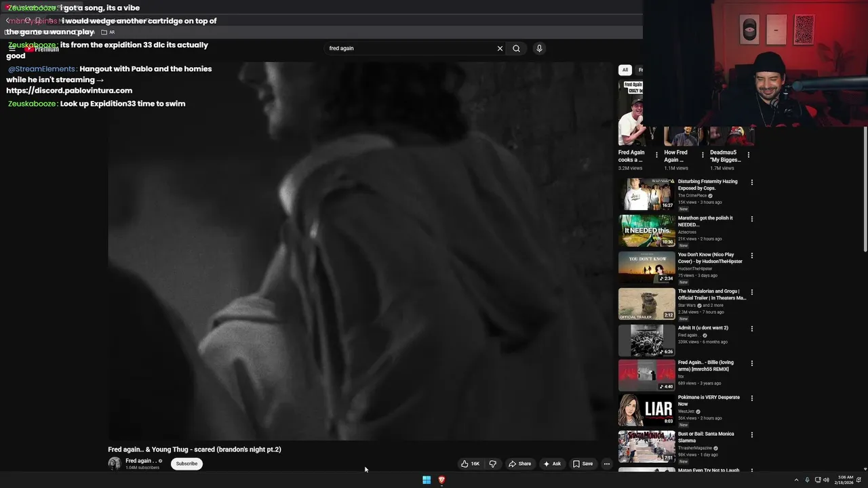Open options menu for Bust or Bail Santa Monica
Viewport: 868px width, 488px height.
click(x=751, y=435)
